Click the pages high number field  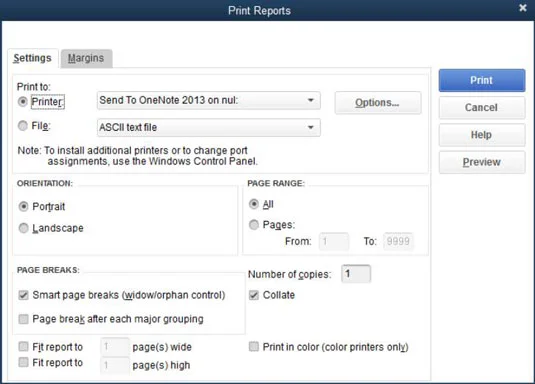[115, 366]
